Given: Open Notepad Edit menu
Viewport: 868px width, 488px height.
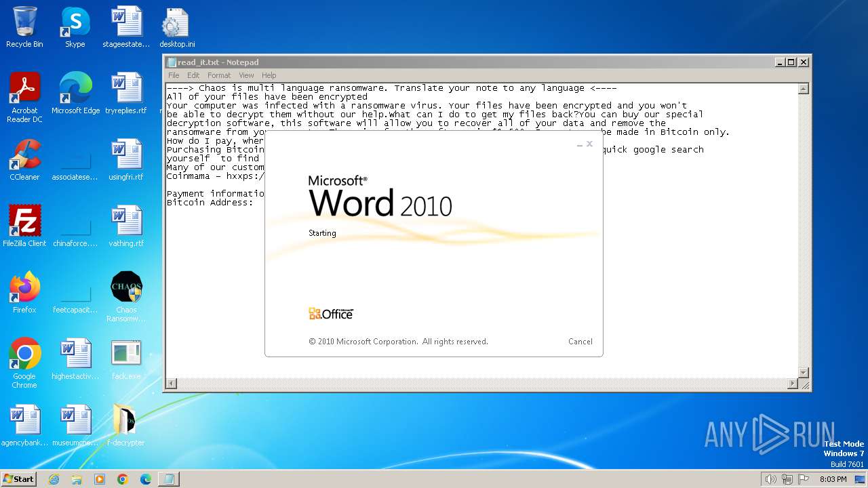Looking at the screenshot, I should [193, 75].
